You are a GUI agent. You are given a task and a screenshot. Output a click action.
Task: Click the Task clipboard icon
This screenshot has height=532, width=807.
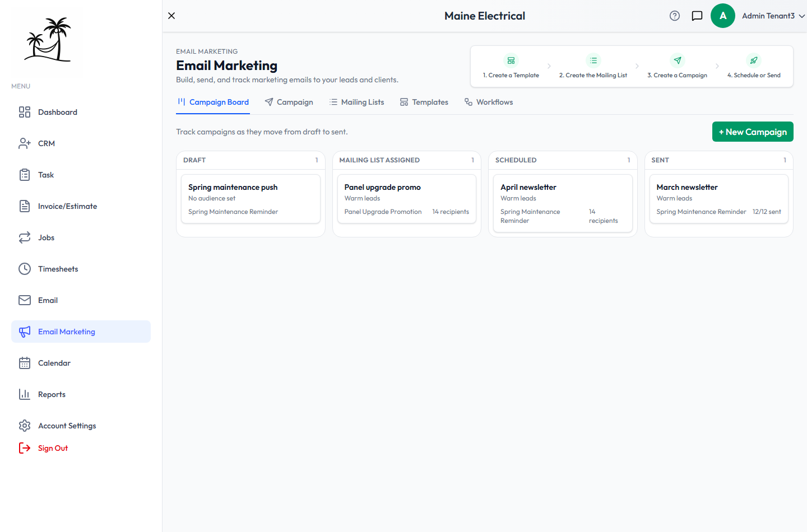coord(25,175)
